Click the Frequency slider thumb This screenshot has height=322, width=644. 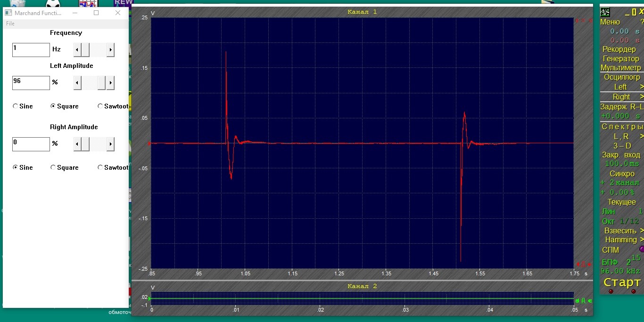pos(85,50)
